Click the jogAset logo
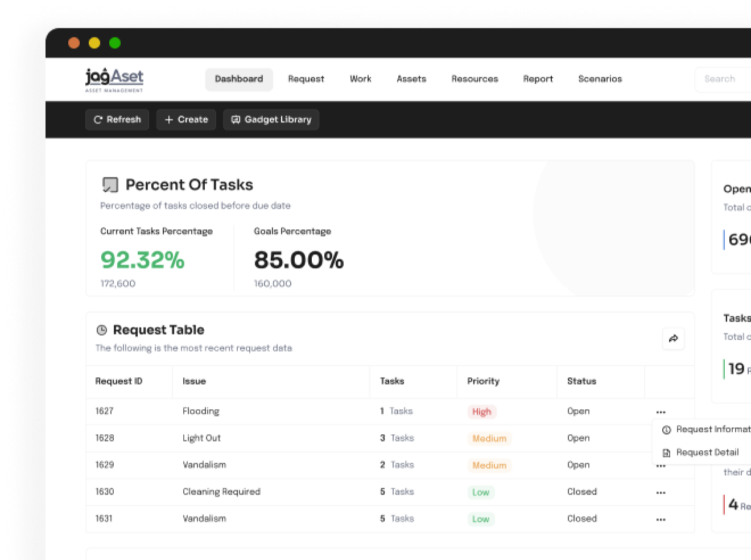The width and height of the screenshot is (751, 560). pyautogui.click(x=114, y=80)
